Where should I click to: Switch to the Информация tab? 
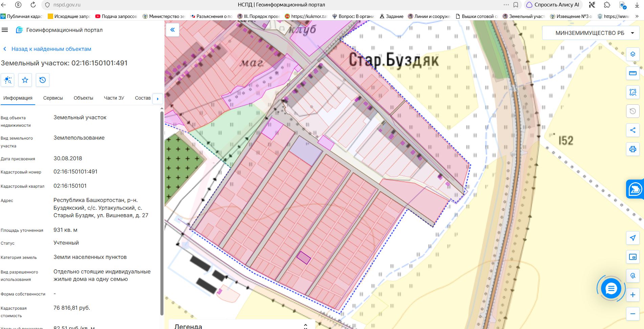coord(18,98)
